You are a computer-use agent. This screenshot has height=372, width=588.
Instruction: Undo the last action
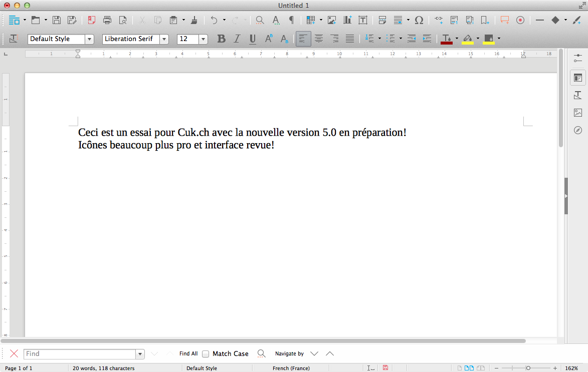point(214,20)
